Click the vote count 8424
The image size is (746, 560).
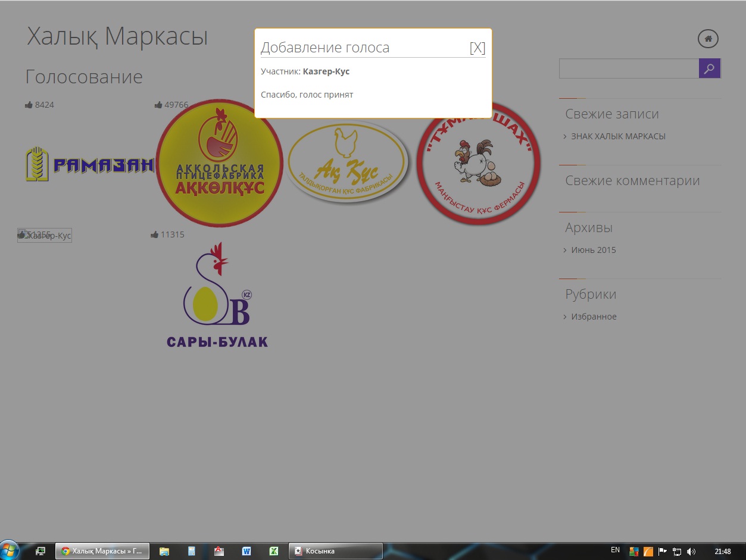click(45, 105)
